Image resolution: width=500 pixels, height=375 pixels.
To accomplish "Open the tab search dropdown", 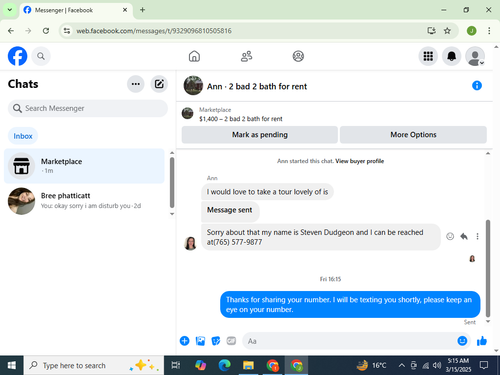I will [x=10, y=10].
